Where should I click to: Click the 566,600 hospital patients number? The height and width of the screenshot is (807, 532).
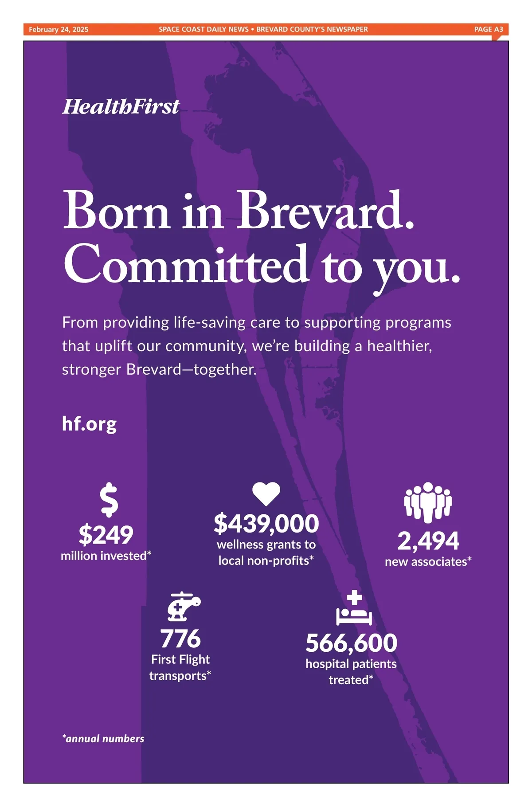coord(351,643)
